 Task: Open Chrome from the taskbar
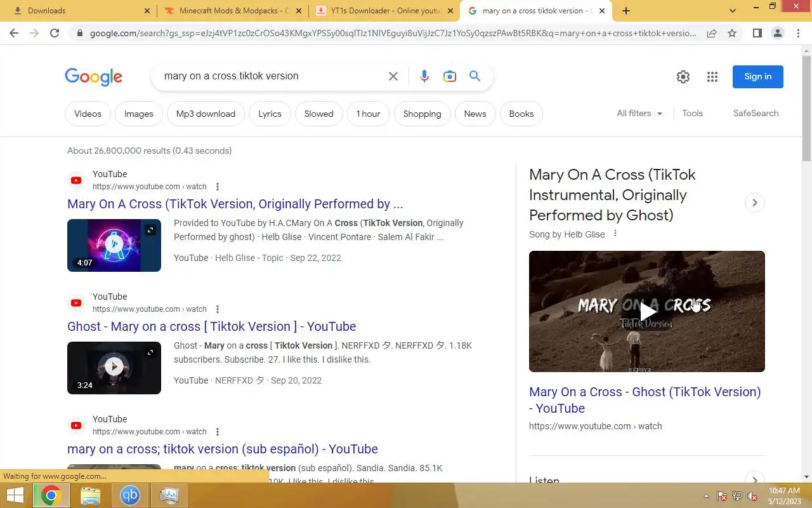tap(51, 495)
